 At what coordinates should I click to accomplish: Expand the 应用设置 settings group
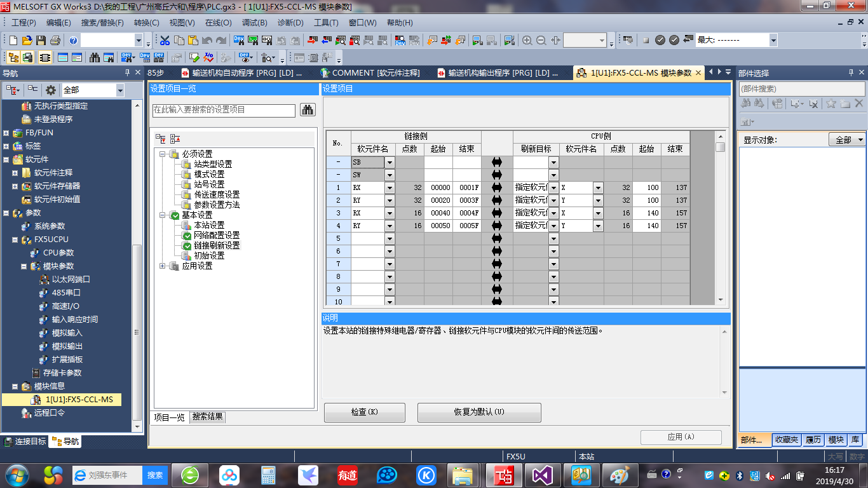[163, 266]
